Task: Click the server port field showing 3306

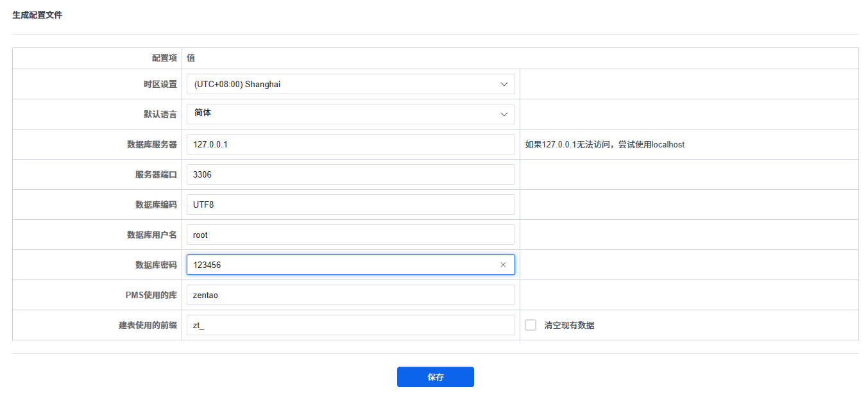Action: (x=350, y=174)
